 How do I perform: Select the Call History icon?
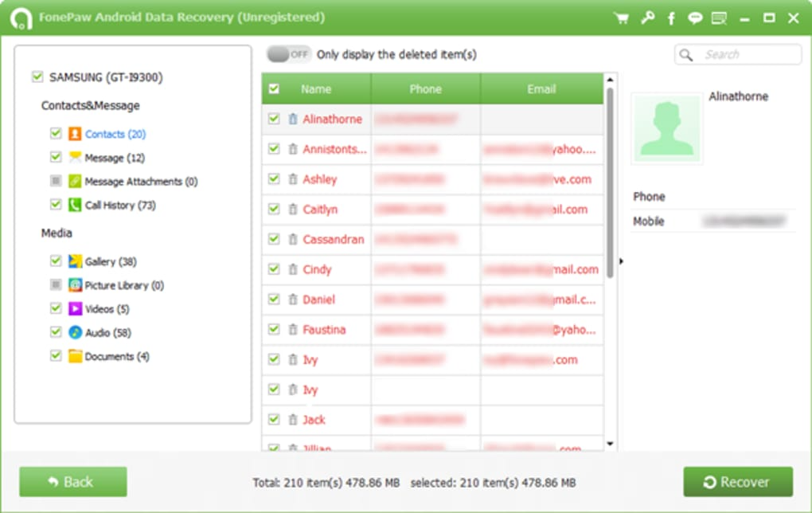click(76, 205)
